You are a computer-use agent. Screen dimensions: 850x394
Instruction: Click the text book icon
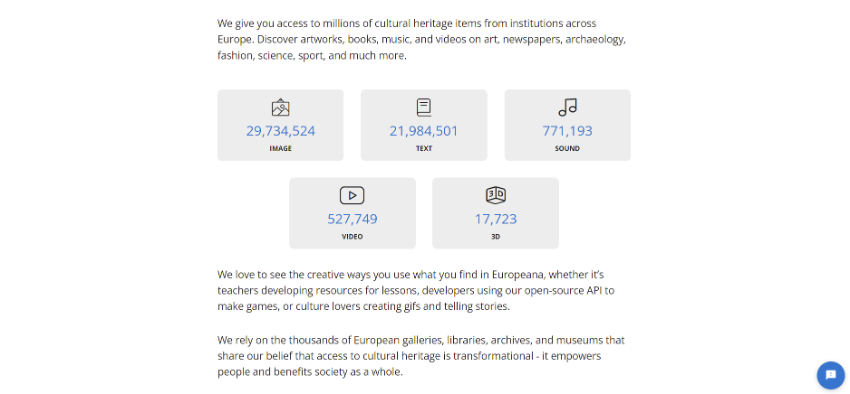[424, 107]
